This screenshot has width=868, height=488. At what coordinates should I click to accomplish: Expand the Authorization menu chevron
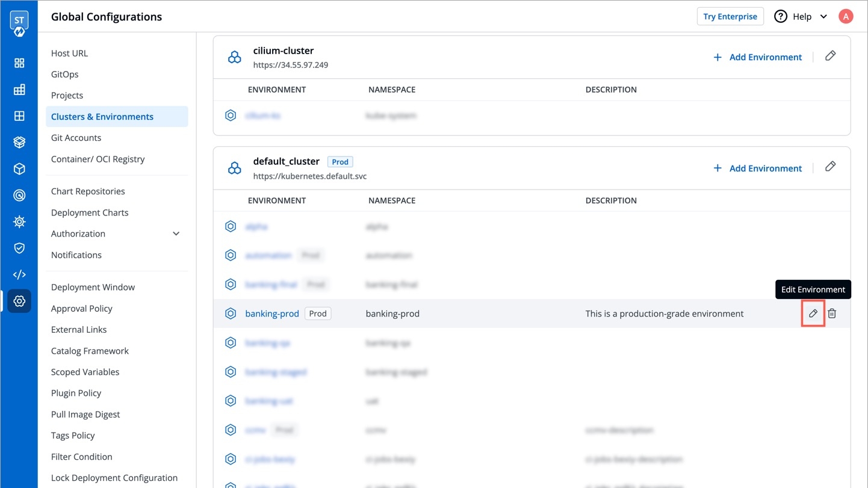(x=176, y=233)
